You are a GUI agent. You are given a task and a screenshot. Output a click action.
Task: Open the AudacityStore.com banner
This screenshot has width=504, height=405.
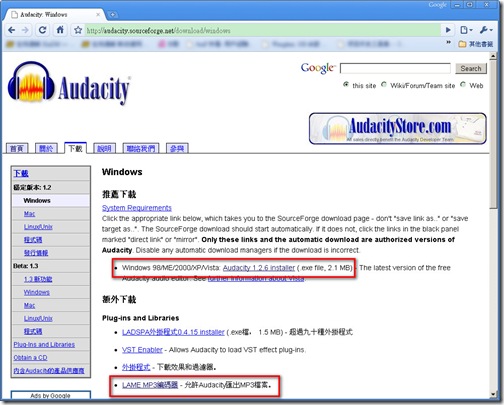tap(398, 128)
